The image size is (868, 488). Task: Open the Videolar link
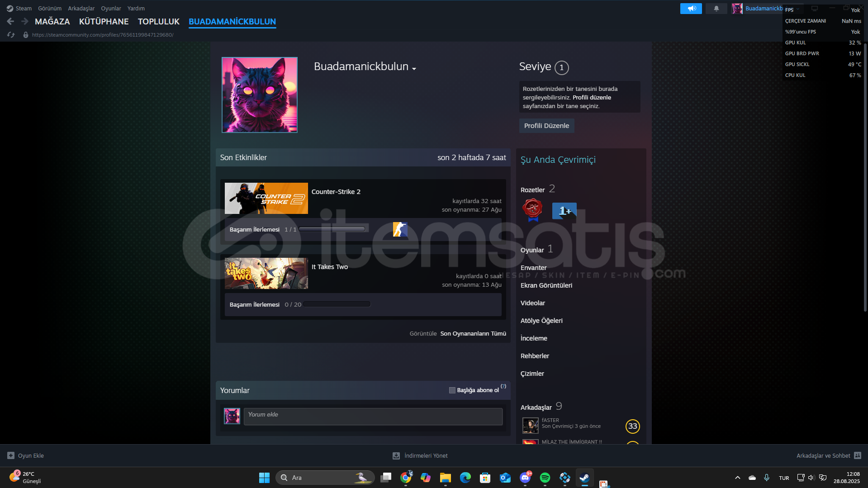533,303
